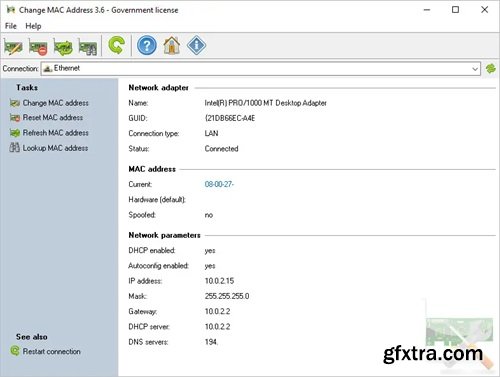Select Change MAC address task
This screenshot has width=500, height=377.
click(49, 103)
